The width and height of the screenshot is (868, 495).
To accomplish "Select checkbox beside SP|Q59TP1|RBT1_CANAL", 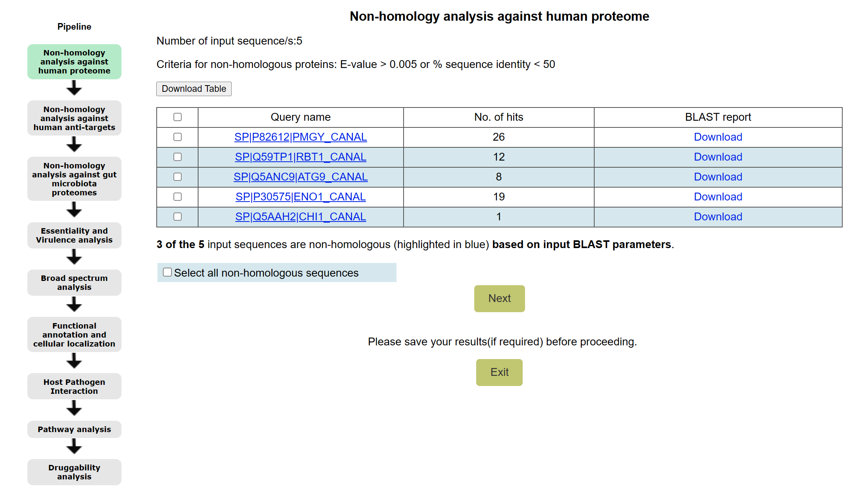I will point(177,157).
